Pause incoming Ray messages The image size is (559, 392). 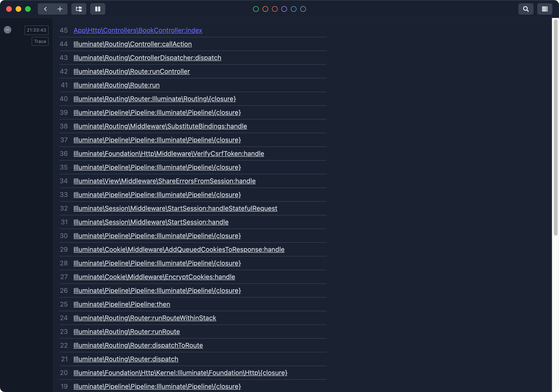(97, 9)
